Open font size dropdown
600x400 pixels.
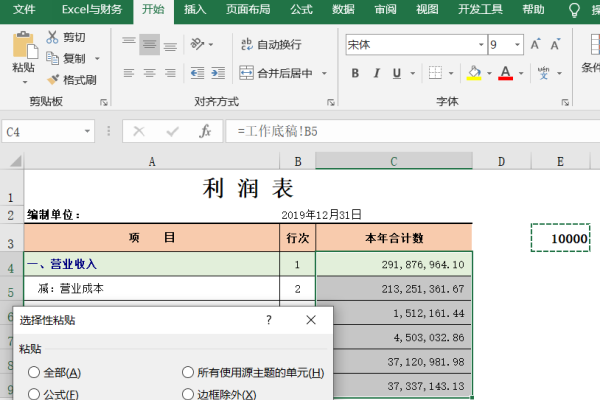517,44
